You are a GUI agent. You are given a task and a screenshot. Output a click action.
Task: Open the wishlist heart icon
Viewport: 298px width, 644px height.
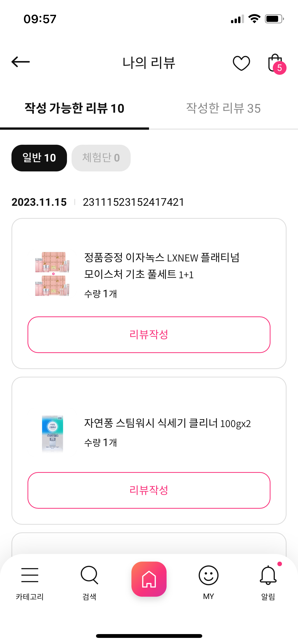coord(241,63)
